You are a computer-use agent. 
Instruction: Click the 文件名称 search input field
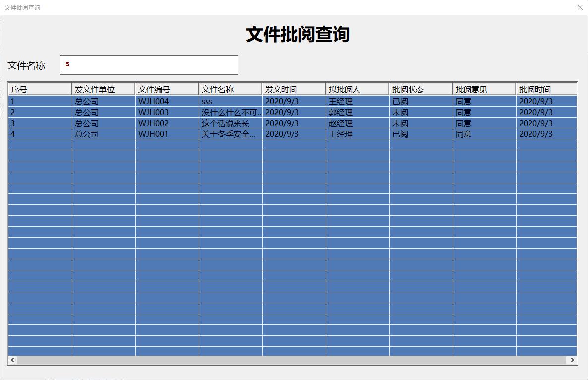148,64
